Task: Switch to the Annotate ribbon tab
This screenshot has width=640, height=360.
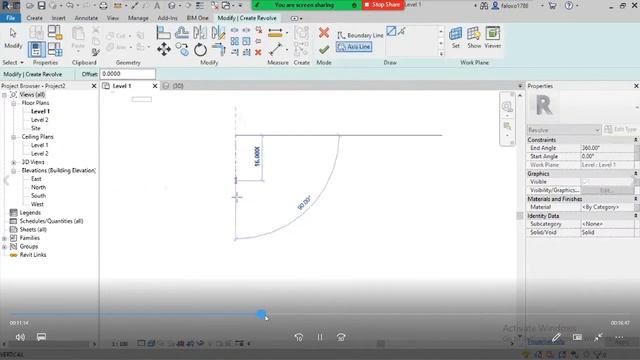Action: (x=86, y=18)
